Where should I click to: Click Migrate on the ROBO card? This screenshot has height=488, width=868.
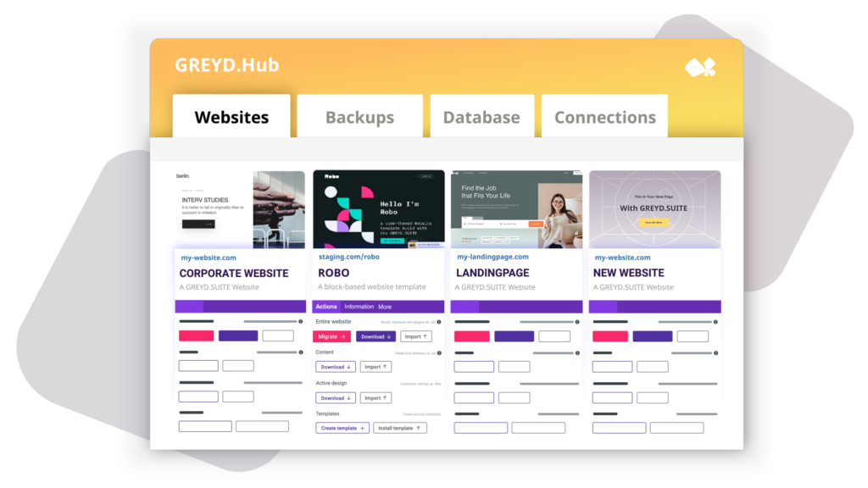coord(333,336)
